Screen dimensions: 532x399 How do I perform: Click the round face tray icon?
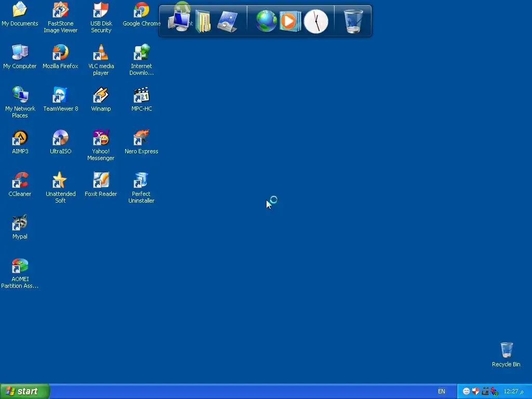(x=466, y=391)
